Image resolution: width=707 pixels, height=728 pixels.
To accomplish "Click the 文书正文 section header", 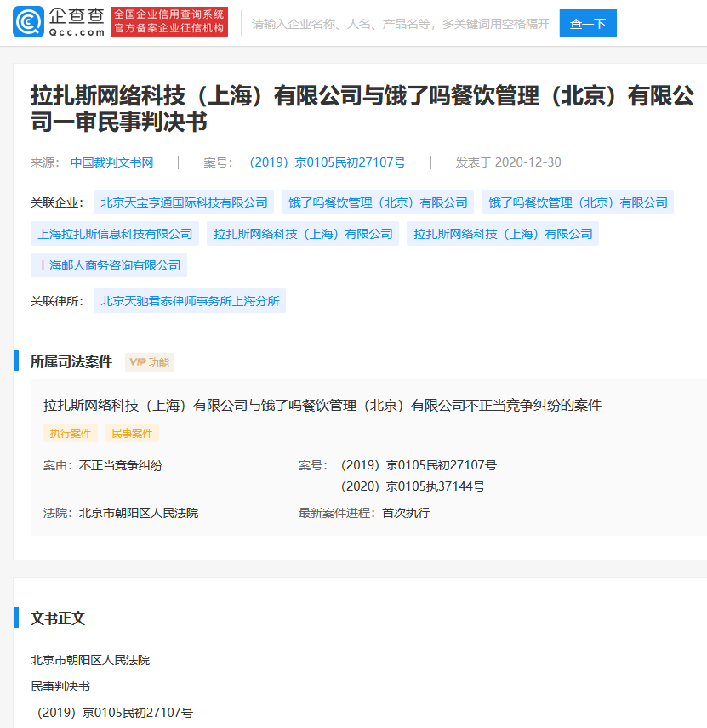I will coord(56,620).
